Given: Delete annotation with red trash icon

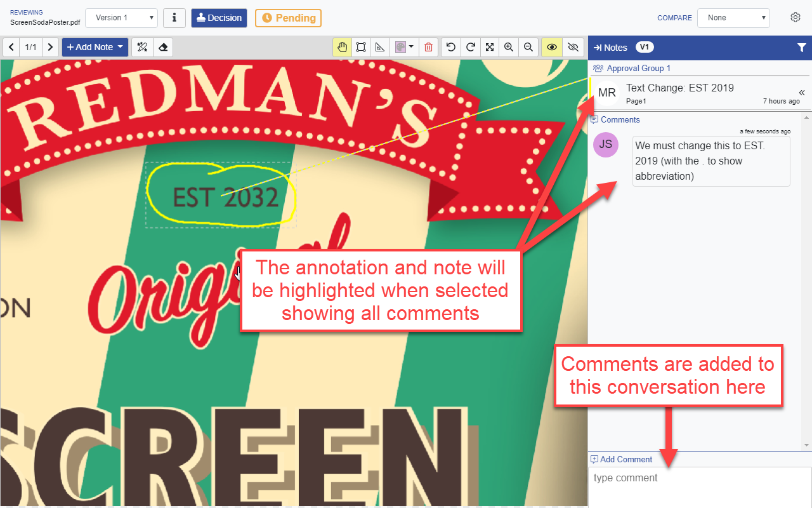Looking at the screenshot, I should (428, 47).
